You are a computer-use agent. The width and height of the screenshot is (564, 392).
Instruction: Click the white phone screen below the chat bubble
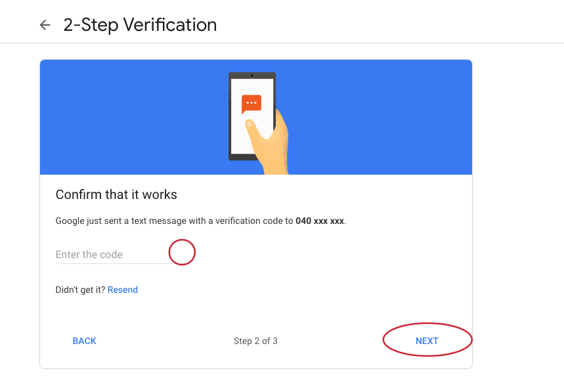239,137
